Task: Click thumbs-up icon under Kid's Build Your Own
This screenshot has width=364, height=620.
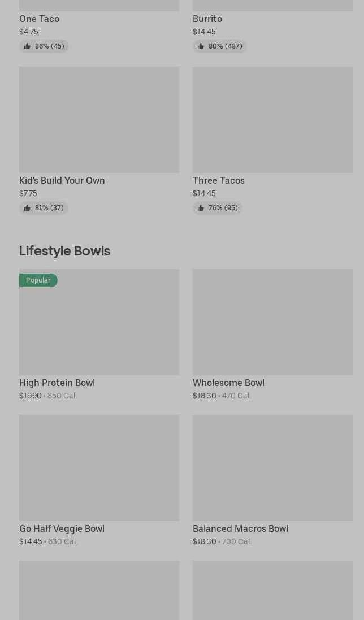Action: 27,208
